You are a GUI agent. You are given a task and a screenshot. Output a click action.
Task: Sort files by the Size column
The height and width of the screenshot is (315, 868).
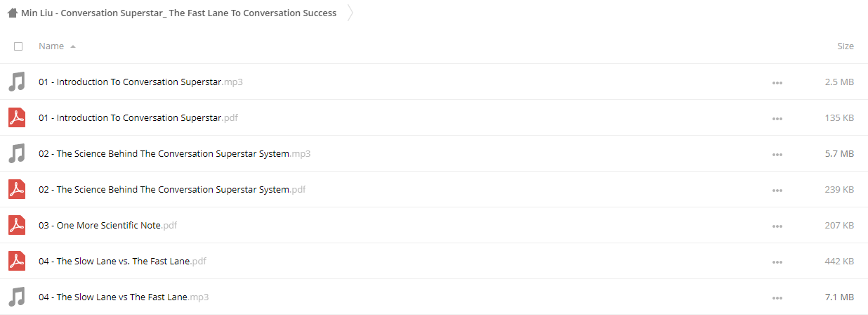pyautogui.click(x=846, y=46)
